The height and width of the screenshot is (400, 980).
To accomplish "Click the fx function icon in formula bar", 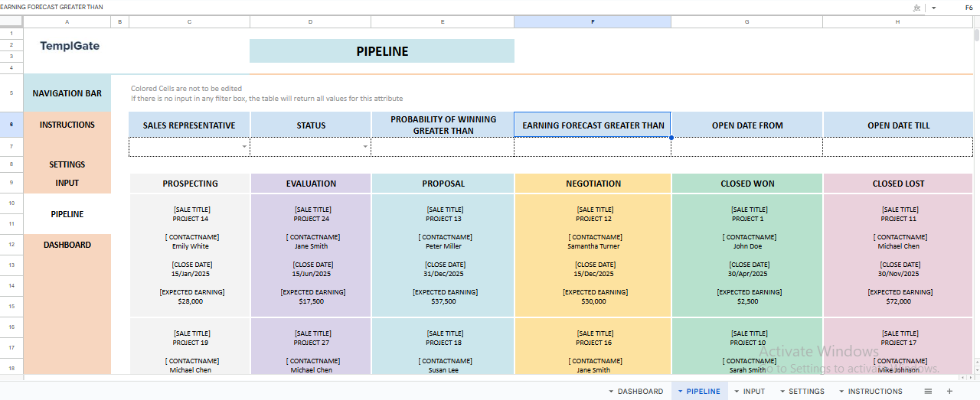I will click(916, 8).
